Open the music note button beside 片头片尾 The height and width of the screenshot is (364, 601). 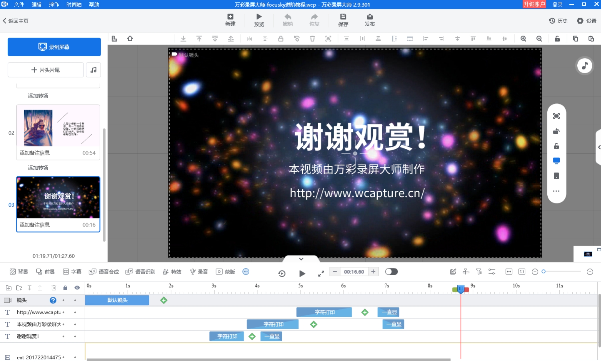coord(93,70)
